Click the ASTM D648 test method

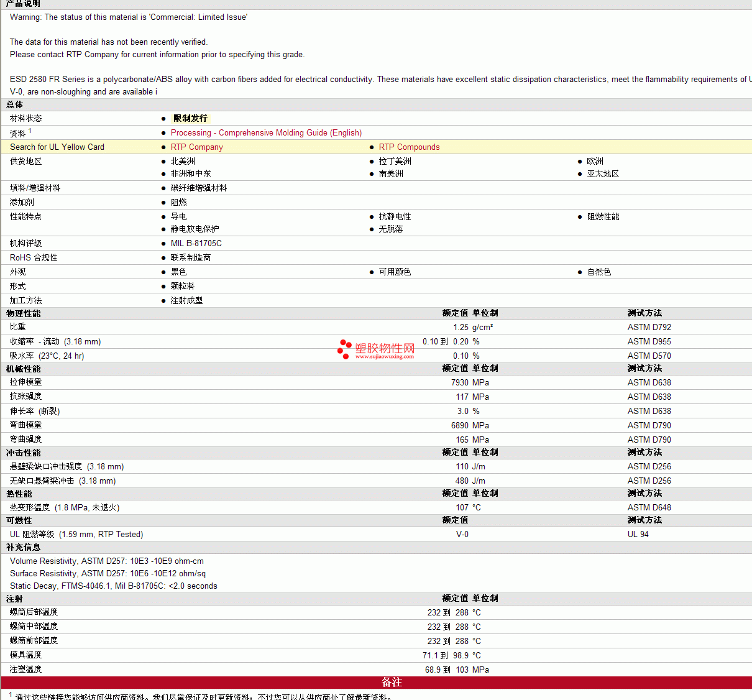(x=649, y=507)
